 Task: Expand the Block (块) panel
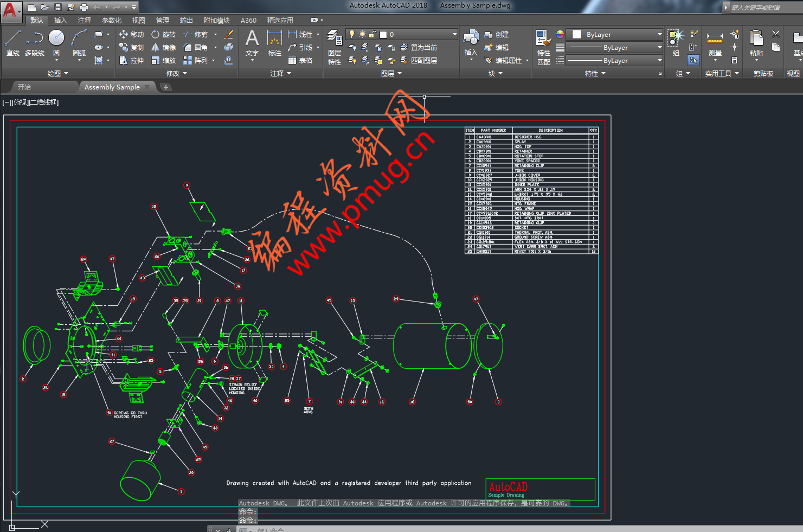(494, 73)
